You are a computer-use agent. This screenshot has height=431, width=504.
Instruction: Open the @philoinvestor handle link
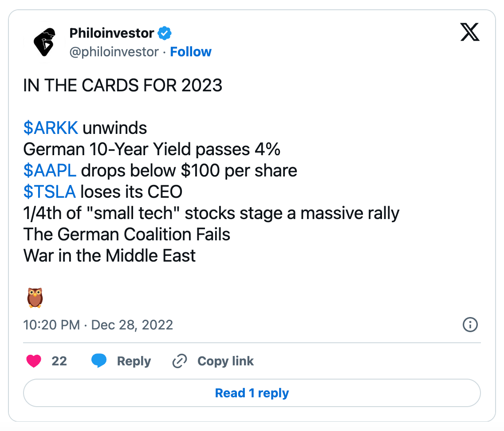point(114,52)
